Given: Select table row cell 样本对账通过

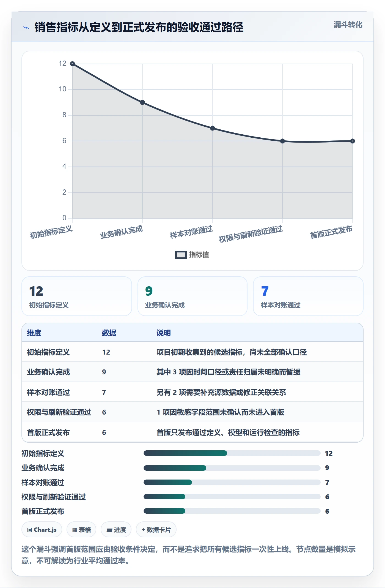Looking at the screenshot, I should [48, 392].
